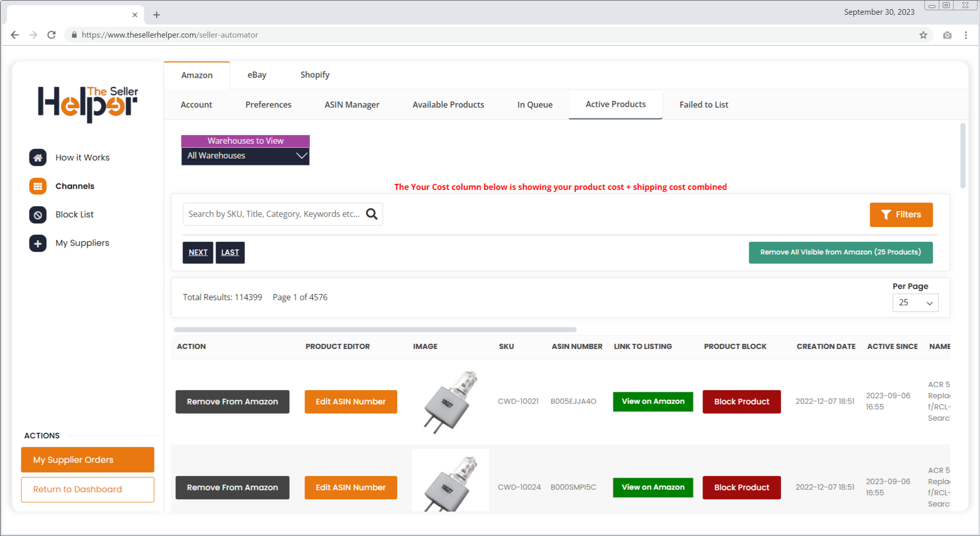Click the orange Filters button
Image resolution: width=980 pixels, height=536 pixels.
point(901,214)
